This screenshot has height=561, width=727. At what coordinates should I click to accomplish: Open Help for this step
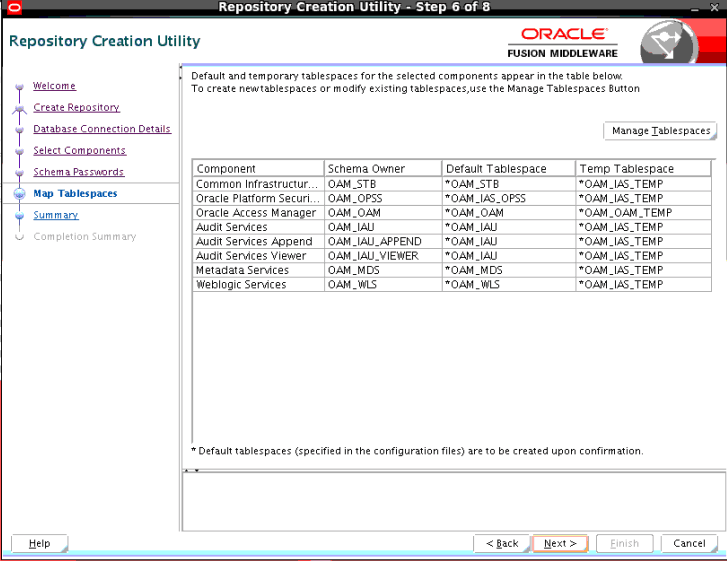click(39, 543)
